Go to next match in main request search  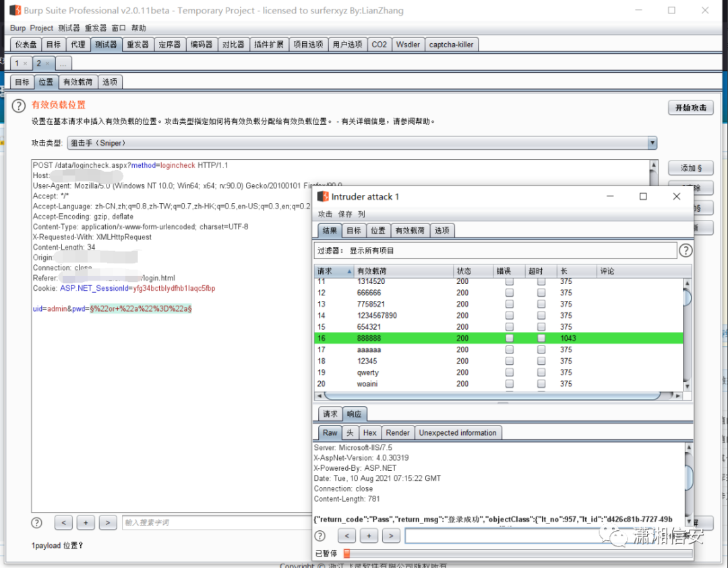coord(108,523)
